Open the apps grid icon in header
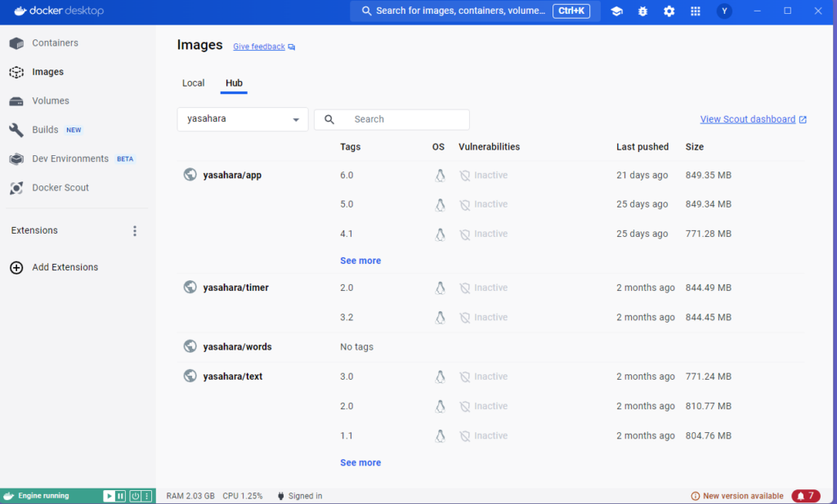The width and height of the screenshot is (837, 504). [696, 11]
